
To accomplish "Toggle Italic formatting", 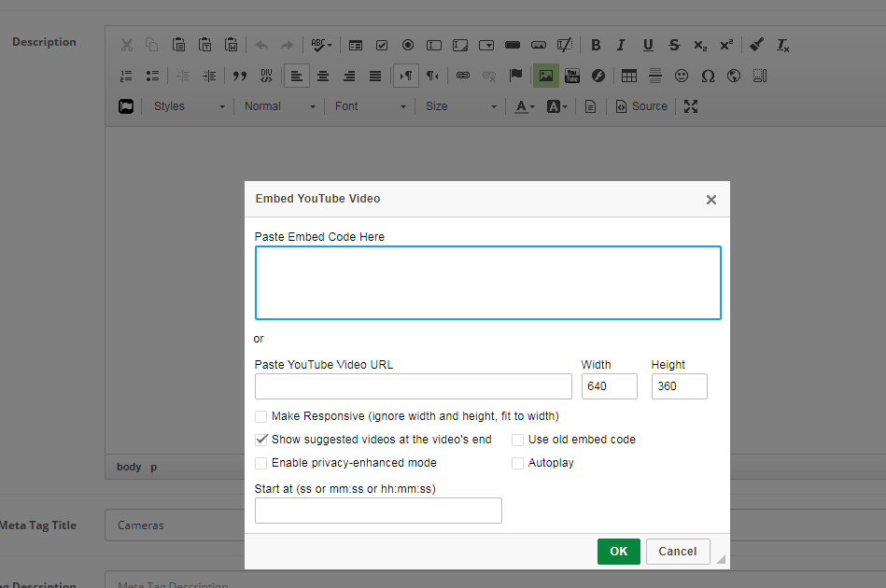I will click(622, 45).
